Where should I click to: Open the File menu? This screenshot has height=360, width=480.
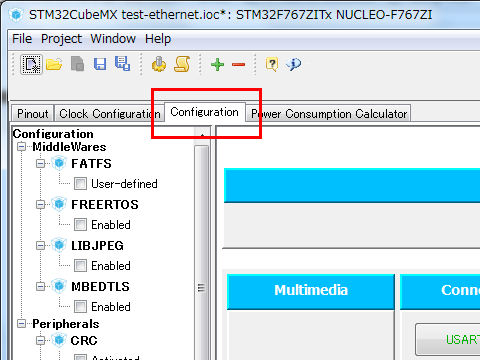point(22,39)
